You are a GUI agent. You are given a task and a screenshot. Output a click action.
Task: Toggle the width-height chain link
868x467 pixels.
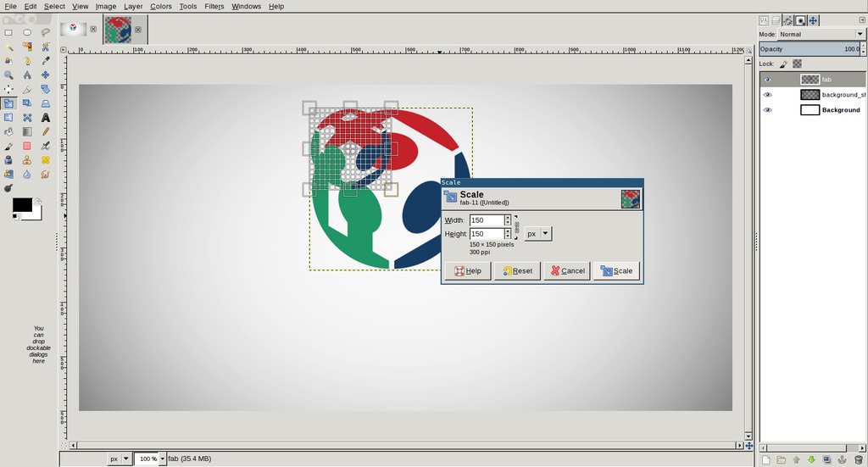coord(517,227)
